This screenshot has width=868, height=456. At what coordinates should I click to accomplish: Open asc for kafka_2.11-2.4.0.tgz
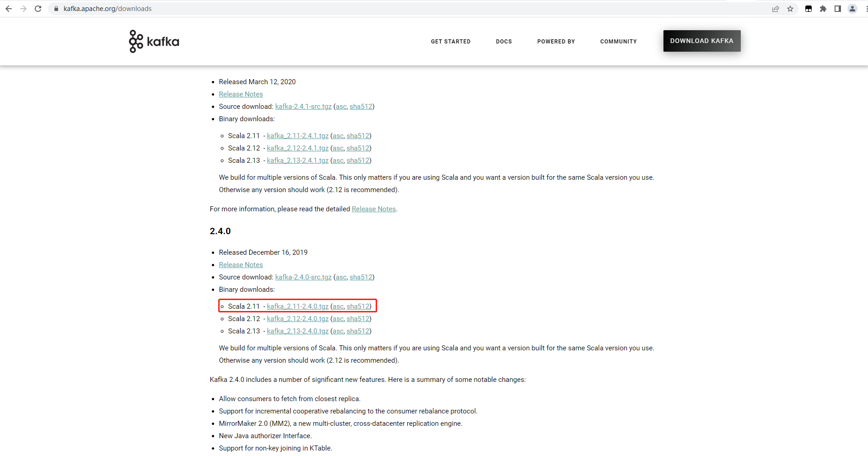(338, 306)
